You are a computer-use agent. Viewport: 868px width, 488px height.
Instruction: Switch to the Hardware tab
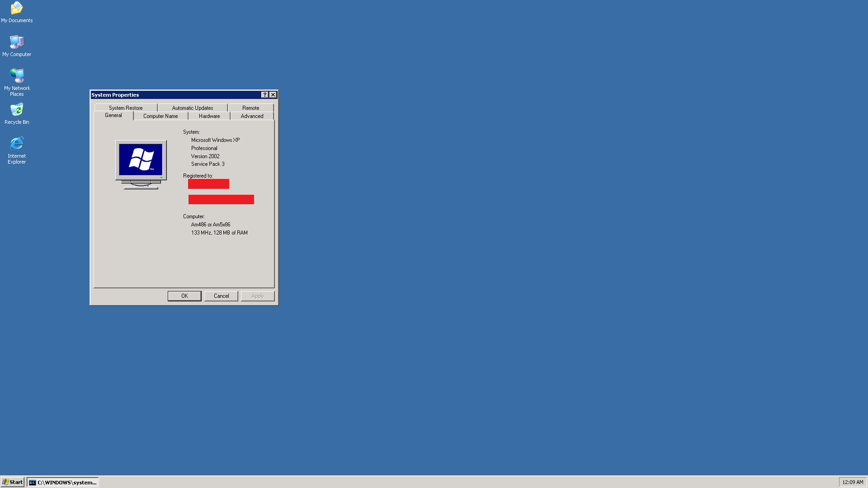(x=209, y=116)
